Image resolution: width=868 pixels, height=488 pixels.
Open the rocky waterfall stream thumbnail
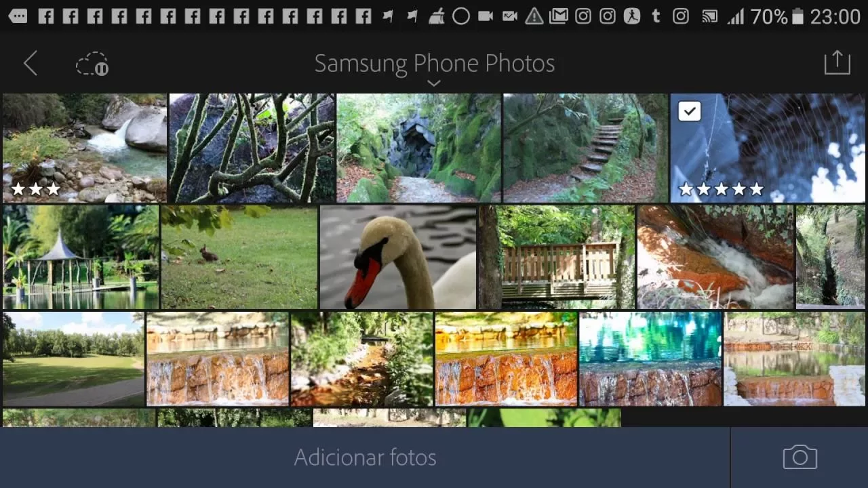85,148
